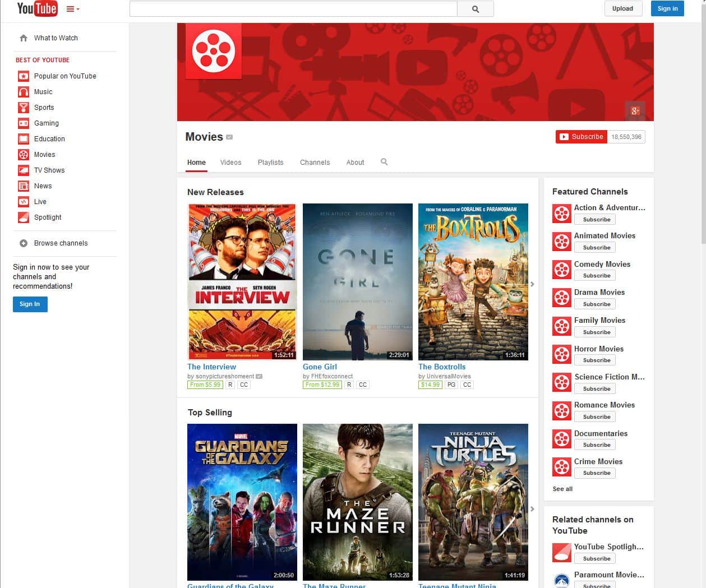
Task: Open the News sidebar icon
Action: pos(24,186)
